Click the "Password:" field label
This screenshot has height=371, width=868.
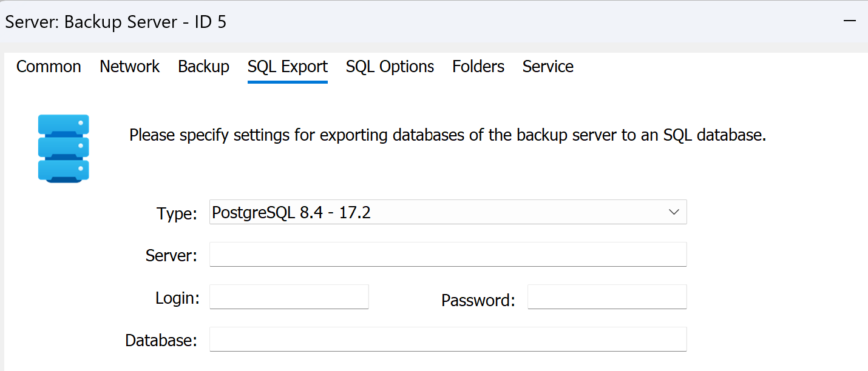click(478, 300)
